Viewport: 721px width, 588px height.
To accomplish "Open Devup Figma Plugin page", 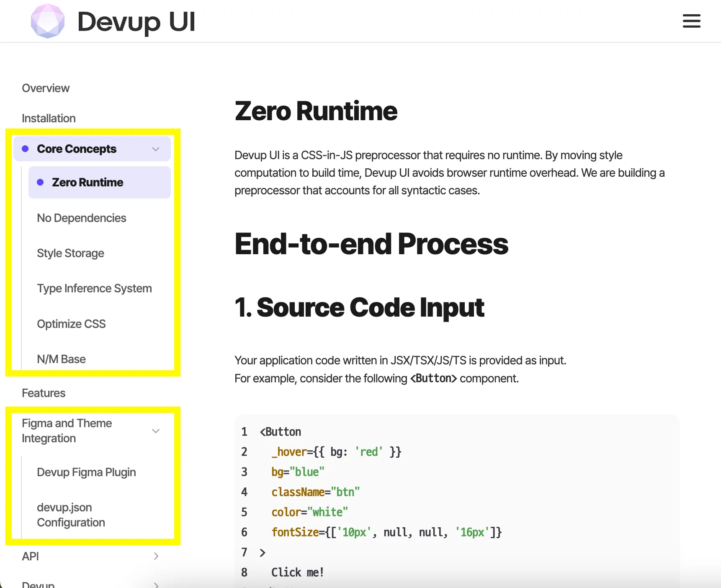I will [x=86, y=472].
